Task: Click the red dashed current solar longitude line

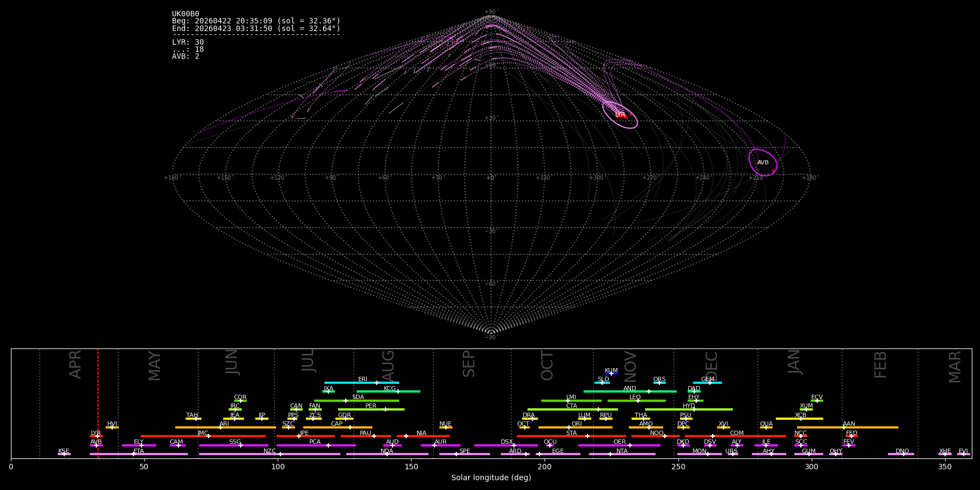Action: 98,403
